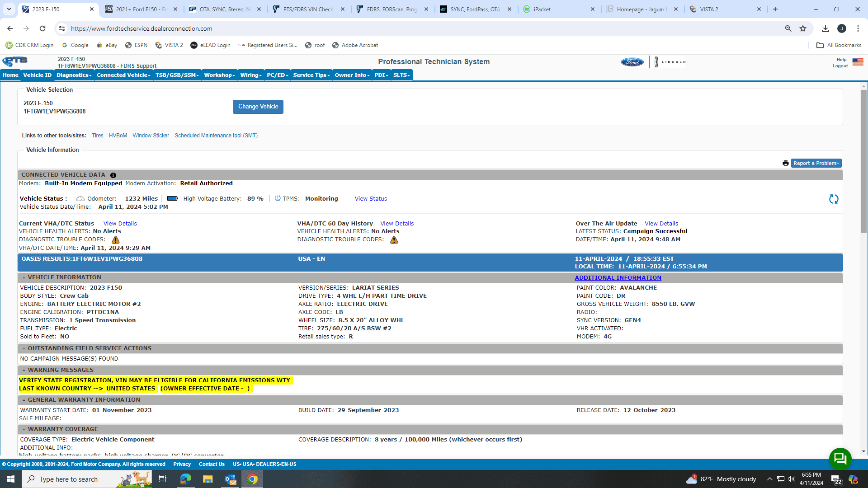Click the Change Vehicle button
The image size is (868, 488).
(x=258, y=107)
